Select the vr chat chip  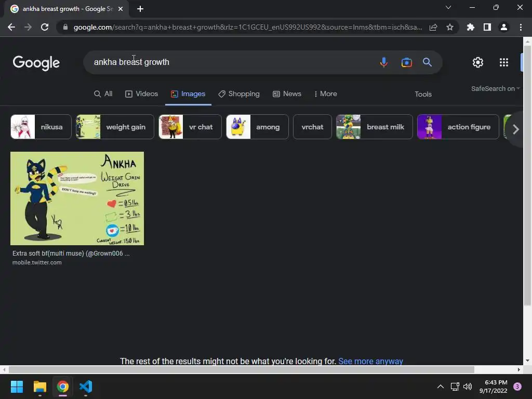(x=190, y=127)
